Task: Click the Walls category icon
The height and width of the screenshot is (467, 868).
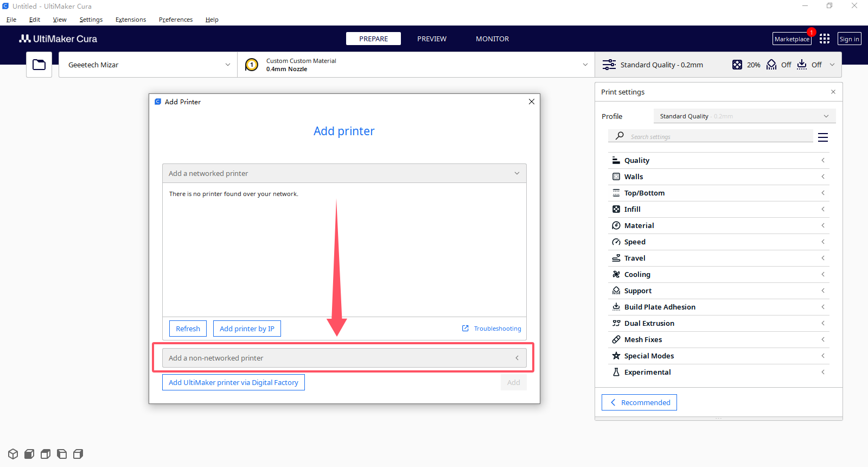Action: tap(616, 176)
